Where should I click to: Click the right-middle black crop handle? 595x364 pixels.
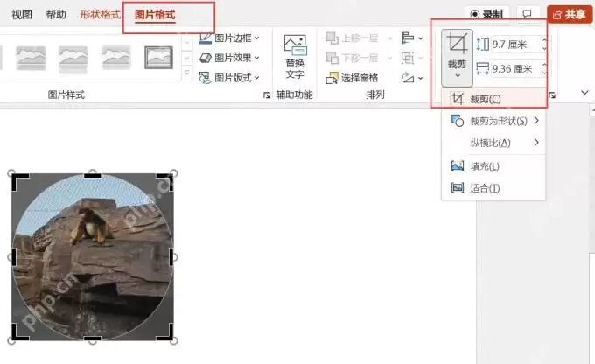[x=171, y=257]
